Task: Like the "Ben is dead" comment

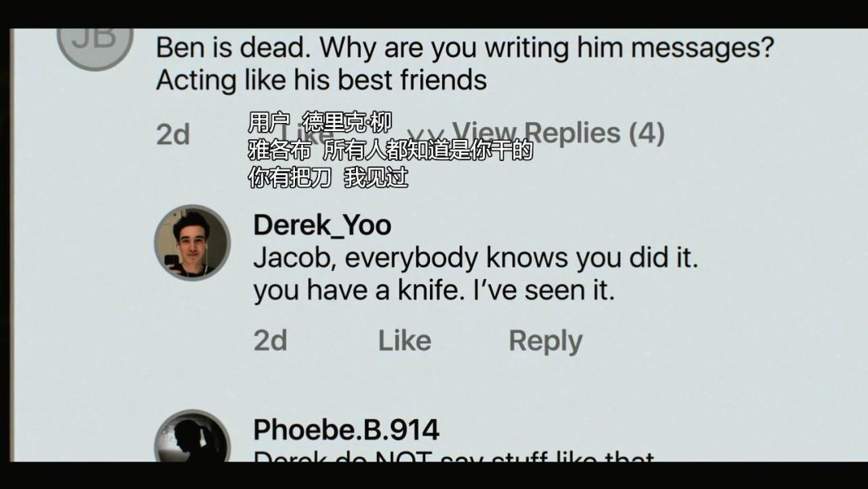Action: (x=308, y=133)
